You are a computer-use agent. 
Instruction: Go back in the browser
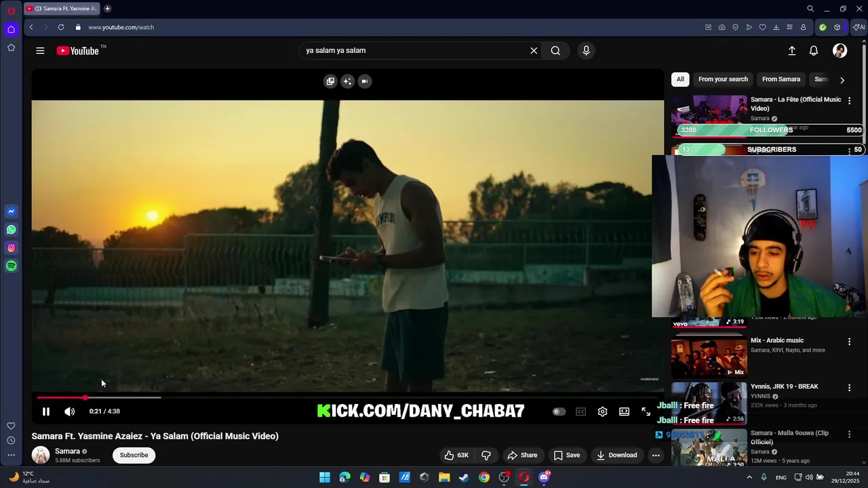31,27
